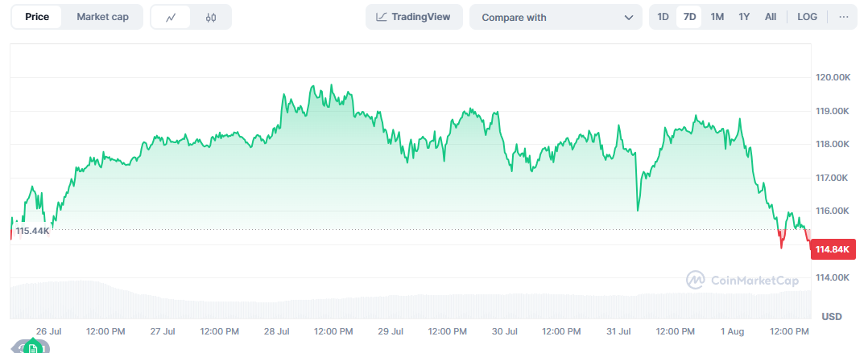The width and height of the screenshot is (868, 353).
Task: Click the 118.00K axis label
Action: click(833, 144)
